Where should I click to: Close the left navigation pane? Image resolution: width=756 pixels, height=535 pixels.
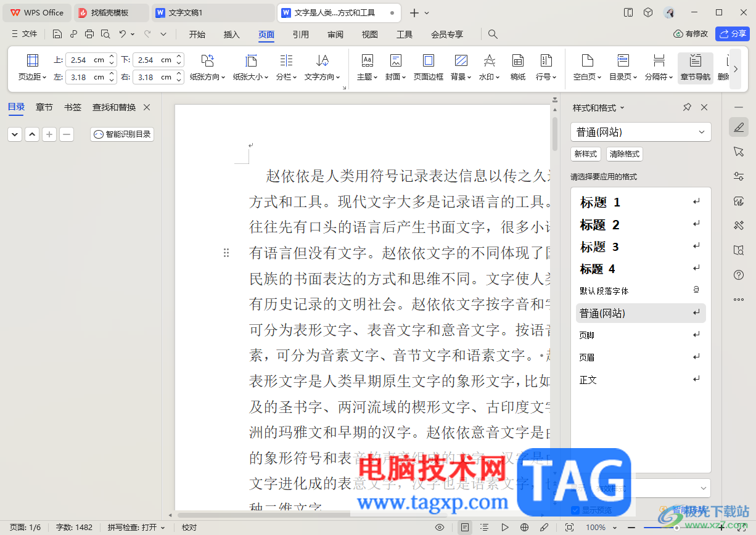click(147, 107)
